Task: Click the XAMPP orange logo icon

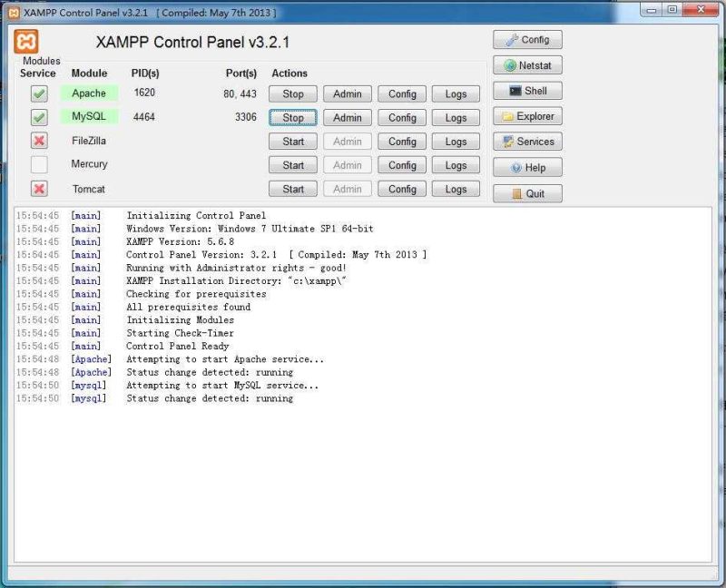Action: click(27, 42)
